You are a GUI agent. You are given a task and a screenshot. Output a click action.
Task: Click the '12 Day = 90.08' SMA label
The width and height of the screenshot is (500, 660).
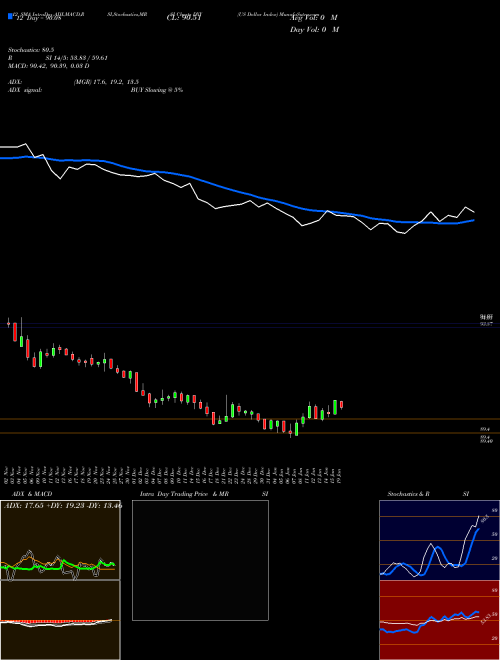(39, 18)
